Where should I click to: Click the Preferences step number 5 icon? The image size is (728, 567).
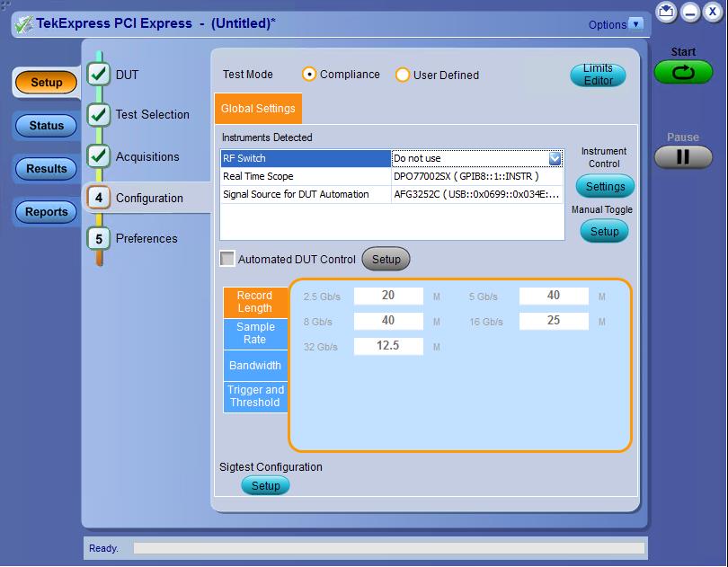click(99, 239)
